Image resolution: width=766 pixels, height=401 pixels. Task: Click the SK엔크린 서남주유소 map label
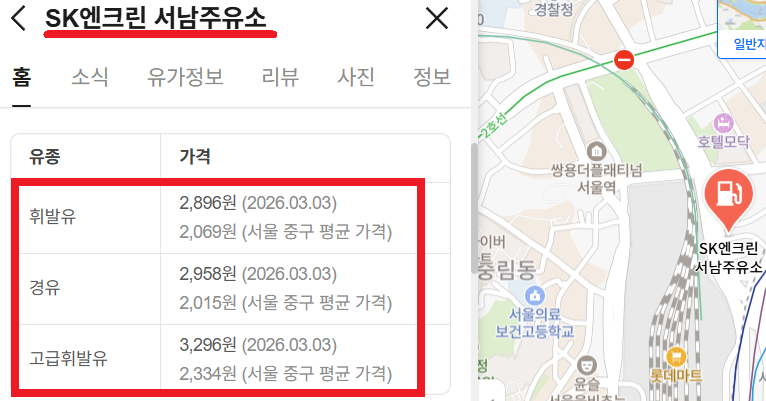tap(728, 257)
